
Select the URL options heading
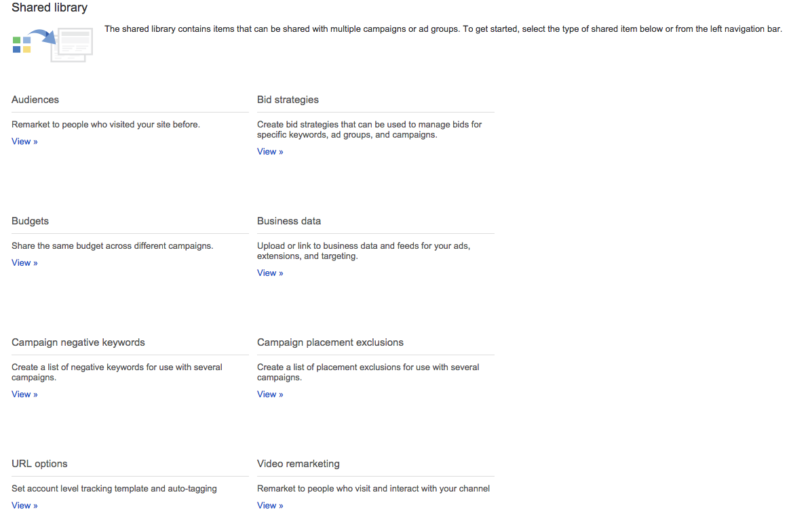39,464
